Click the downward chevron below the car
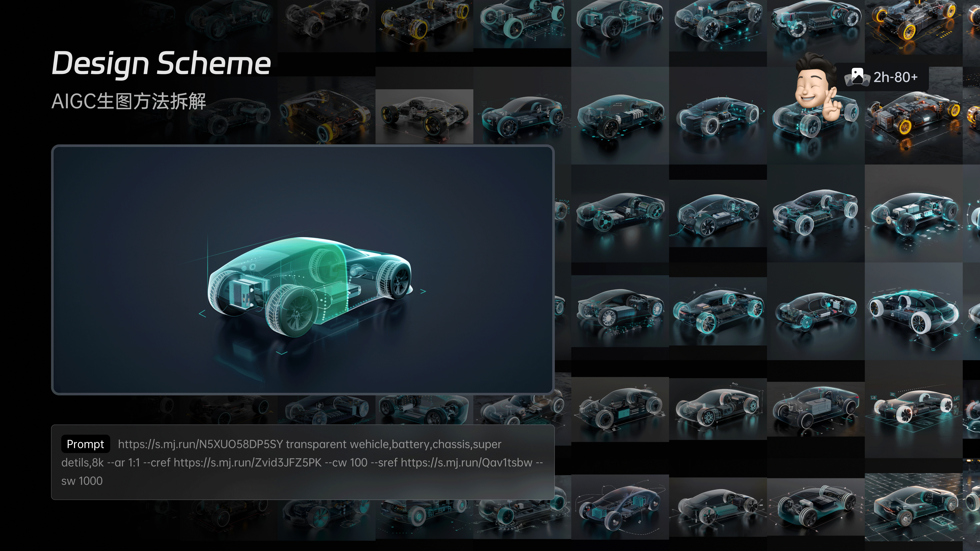This screenshot has height=551, width=980. coord(281,353)
